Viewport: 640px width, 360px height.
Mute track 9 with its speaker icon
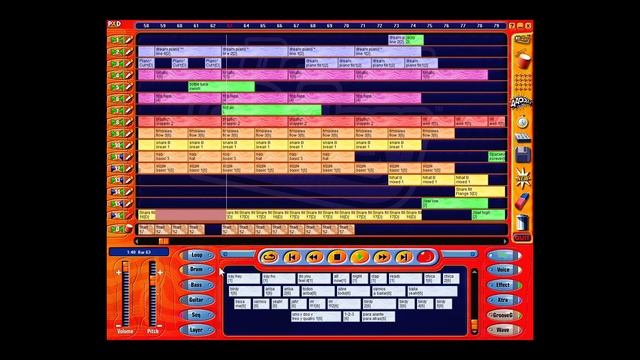[x=117, y=133]
